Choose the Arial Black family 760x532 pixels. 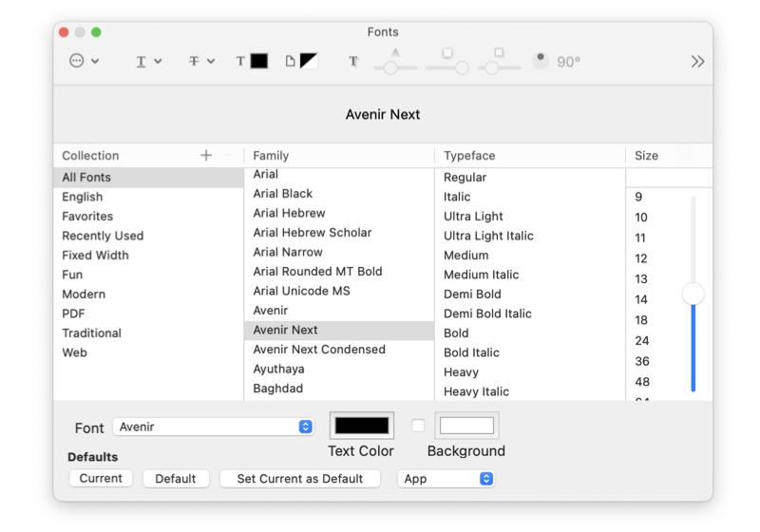point(339,193)
